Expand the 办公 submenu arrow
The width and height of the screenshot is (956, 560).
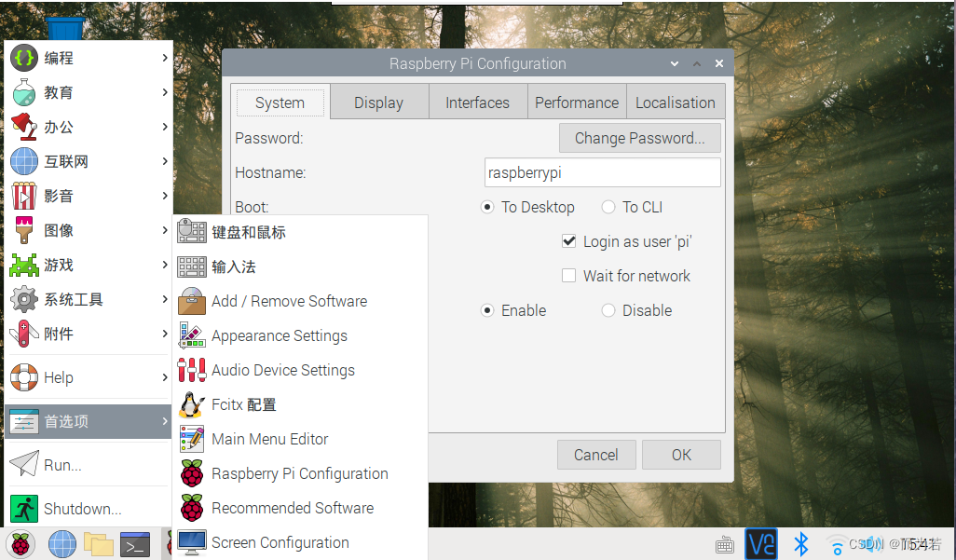tap(165, 127)
